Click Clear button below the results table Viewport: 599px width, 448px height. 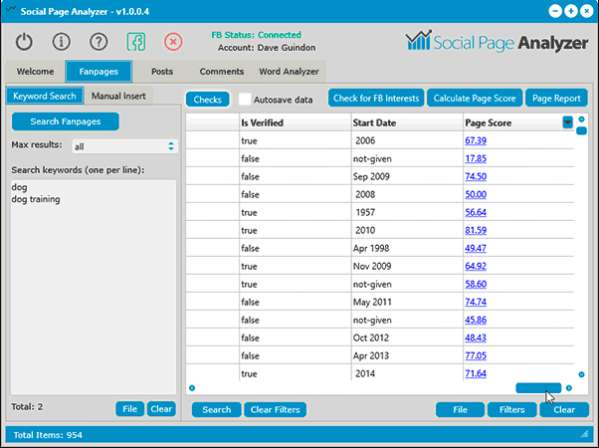pyautogui.click(x=564, y=410)
